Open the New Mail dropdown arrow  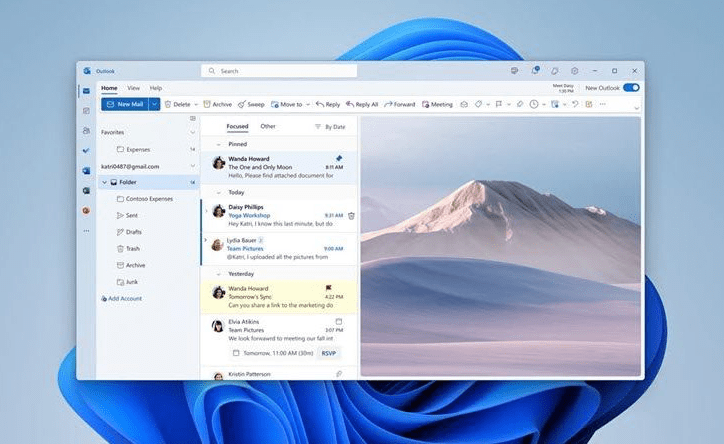coord(155,104)
